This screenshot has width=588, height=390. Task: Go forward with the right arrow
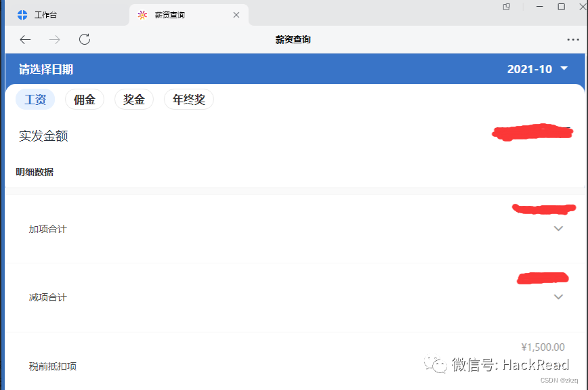(x=55, y=39)
